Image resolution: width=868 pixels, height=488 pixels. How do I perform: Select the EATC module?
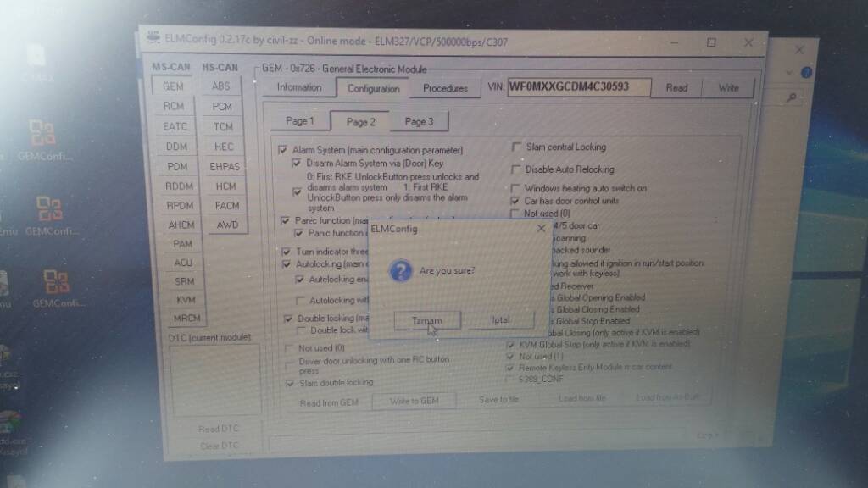tap(175, 127)
